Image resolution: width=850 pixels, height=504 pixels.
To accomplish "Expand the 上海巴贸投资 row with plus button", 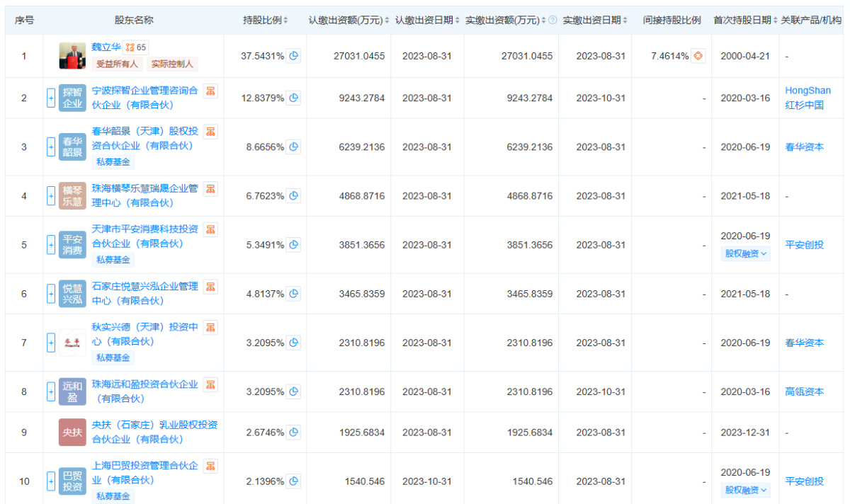I will click(51, 481).
